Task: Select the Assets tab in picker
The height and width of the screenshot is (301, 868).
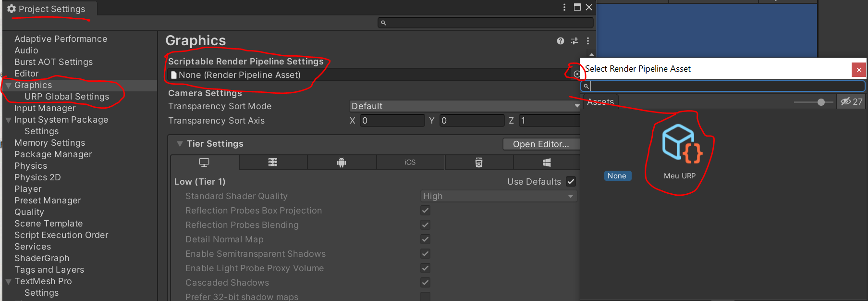Action: coord(600,102)
